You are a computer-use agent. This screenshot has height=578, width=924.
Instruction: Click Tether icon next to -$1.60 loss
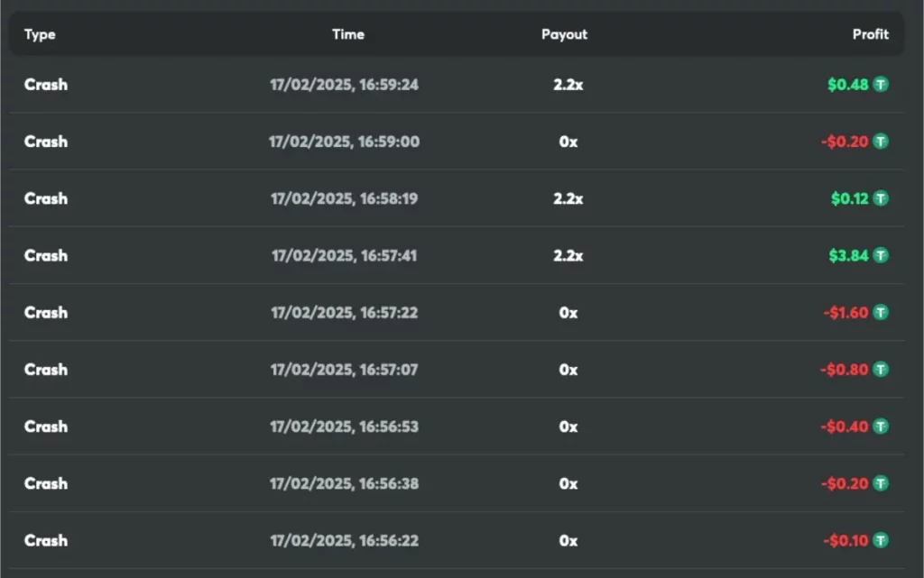(881, 313)
